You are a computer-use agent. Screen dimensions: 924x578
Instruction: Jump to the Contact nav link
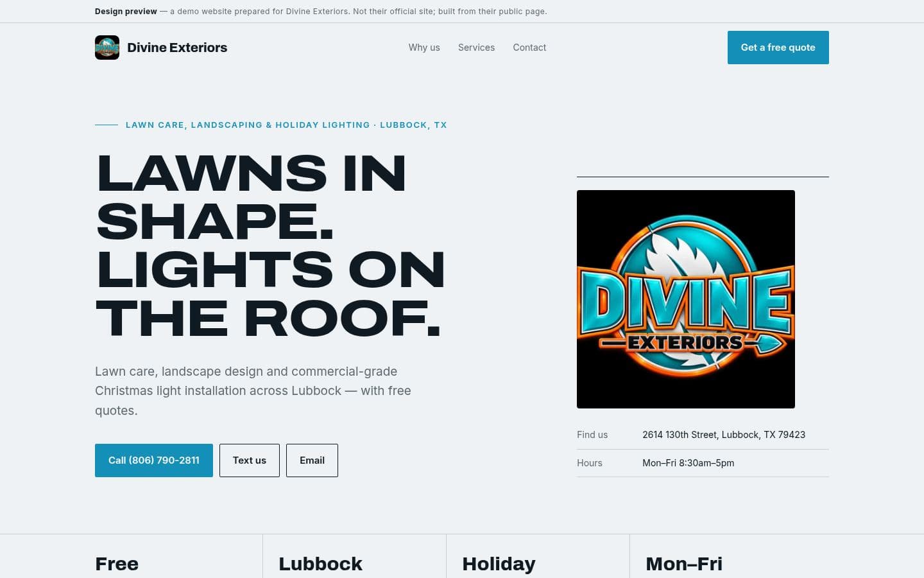pos(529,48)
